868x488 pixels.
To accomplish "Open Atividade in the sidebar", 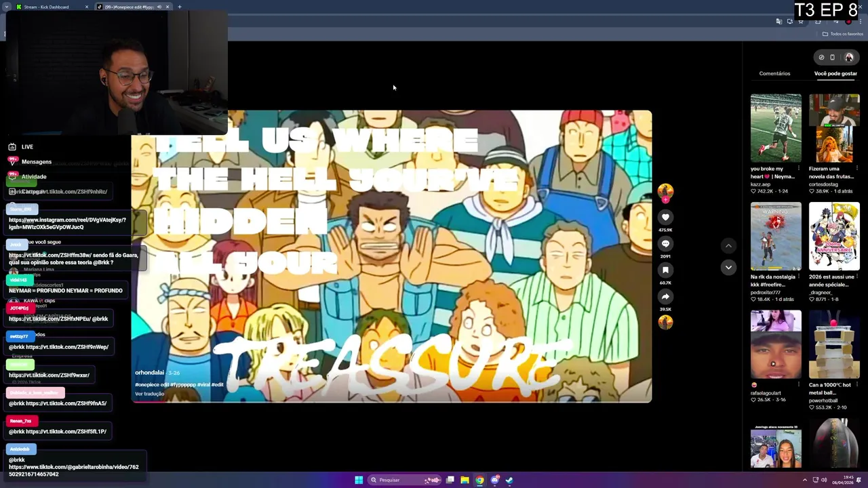I will click(x=27, y=176).
